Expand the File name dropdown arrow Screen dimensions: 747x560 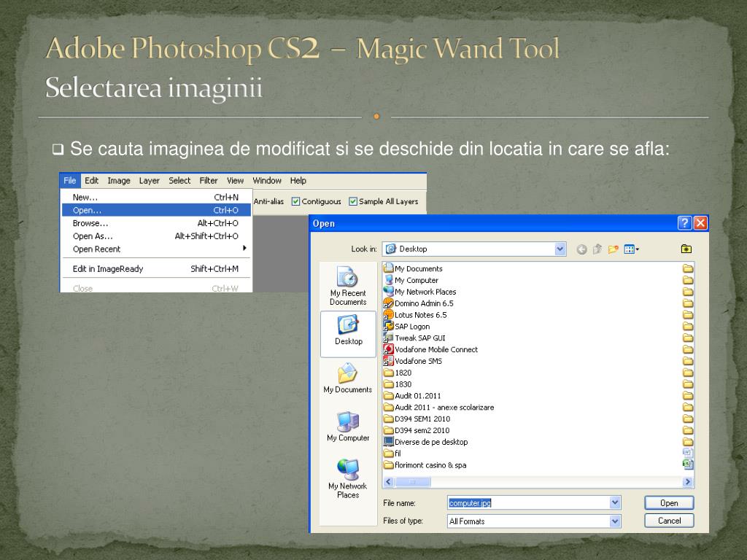(x=614, y=502)
